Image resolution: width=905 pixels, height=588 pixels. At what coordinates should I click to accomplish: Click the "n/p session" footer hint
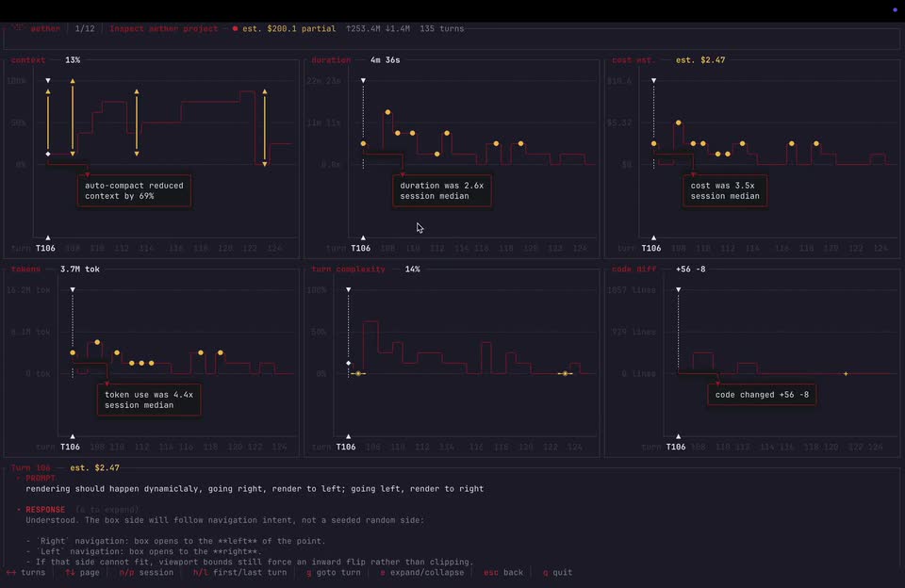[146, 572]
